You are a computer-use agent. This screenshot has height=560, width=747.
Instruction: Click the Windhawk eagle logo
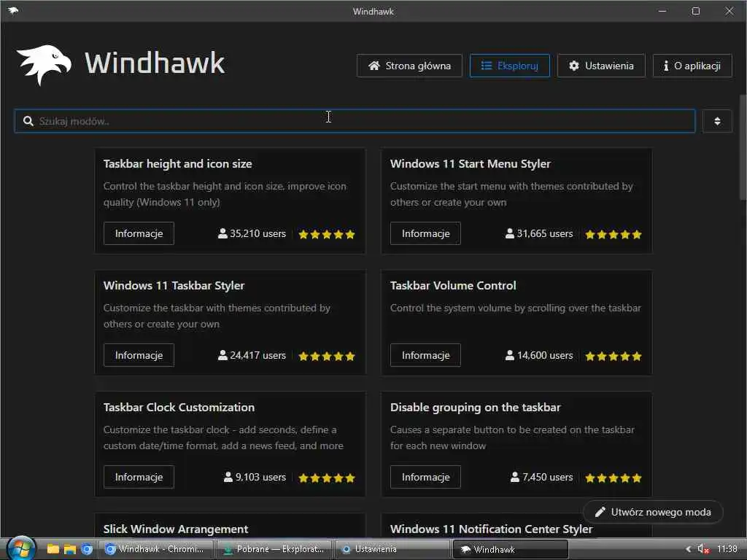click(44, 65)
